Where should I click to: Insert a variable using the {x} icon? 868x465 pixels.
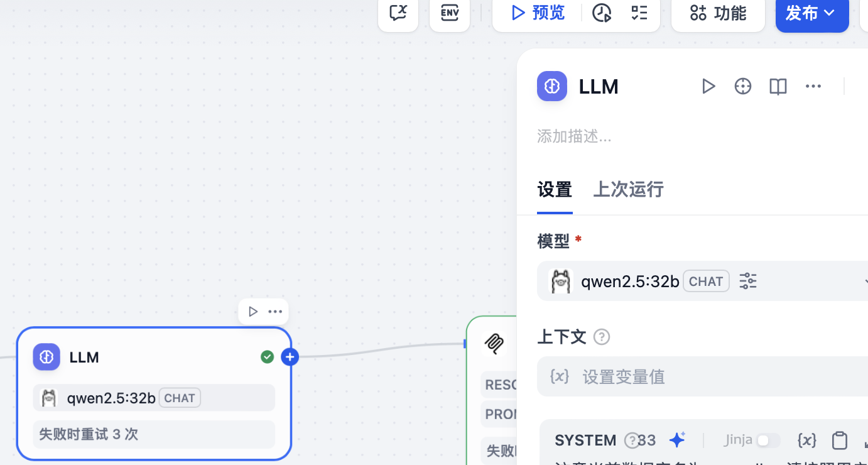[807, 440]
